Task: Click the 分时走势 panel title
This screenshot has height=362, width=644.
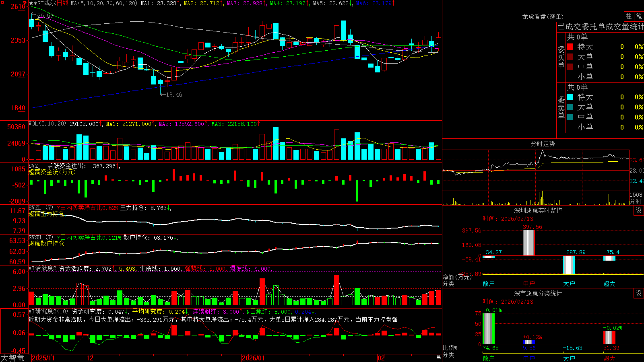Action: [543, 144]
